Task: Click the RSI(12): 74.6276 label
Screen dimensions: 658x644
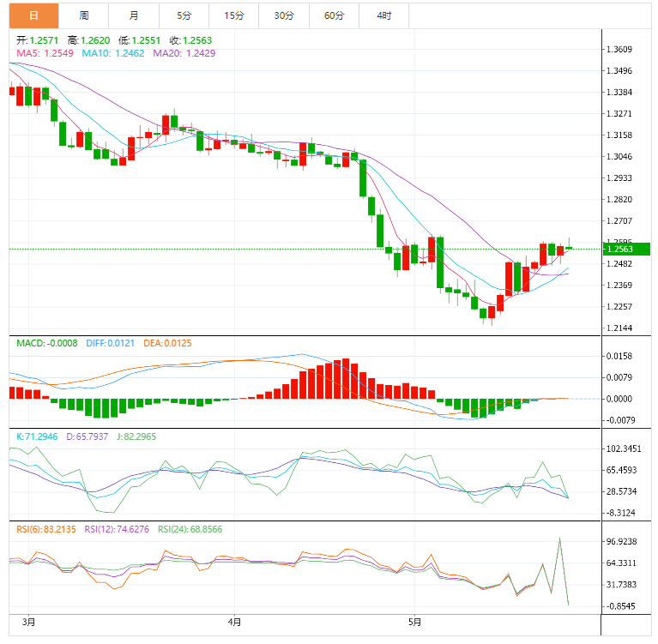Action: pyautogui.click(x=117, y=529)
